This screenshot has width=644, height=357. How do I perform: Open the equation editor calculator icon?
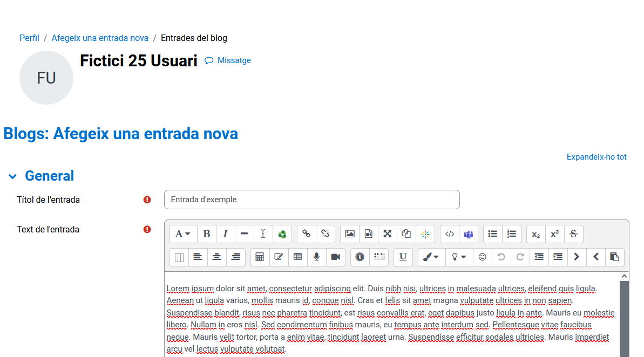(x=260, y=257)
